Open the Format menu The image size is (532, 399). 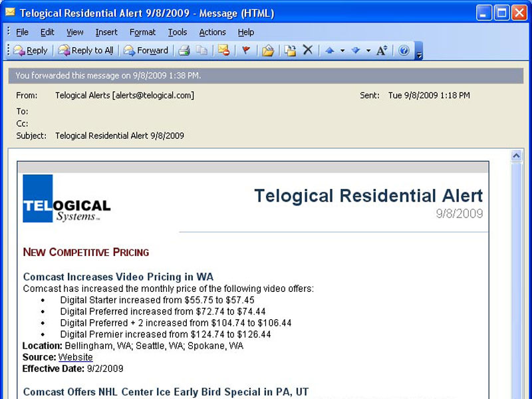(142, 32)
